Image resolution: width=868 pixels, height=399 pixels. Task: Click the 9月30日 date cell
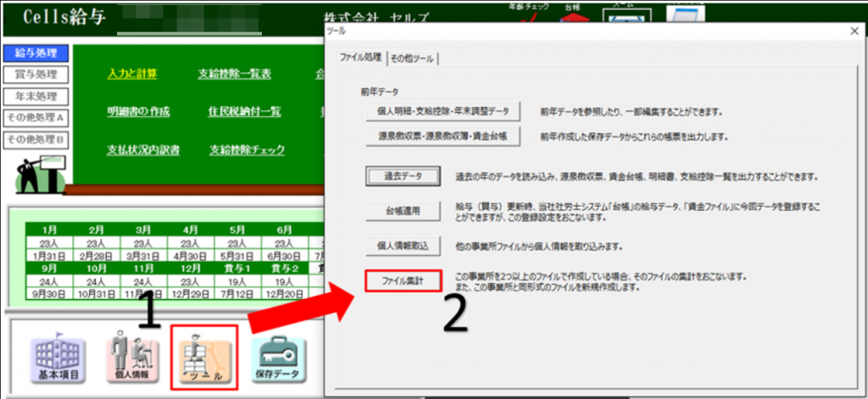click(49, 294)
